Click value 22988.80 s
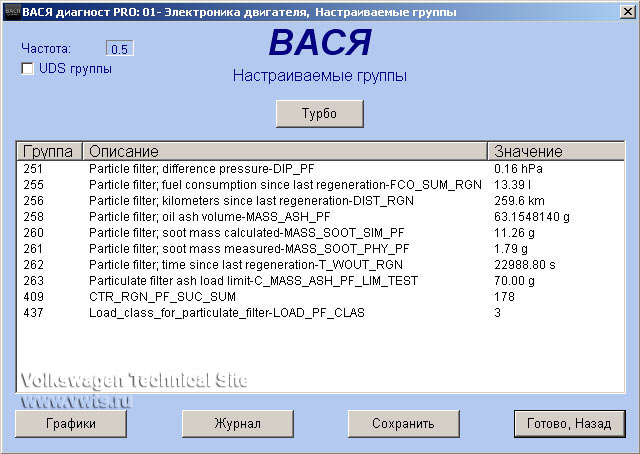Viewport: 640px width, 454px height. 525,265
